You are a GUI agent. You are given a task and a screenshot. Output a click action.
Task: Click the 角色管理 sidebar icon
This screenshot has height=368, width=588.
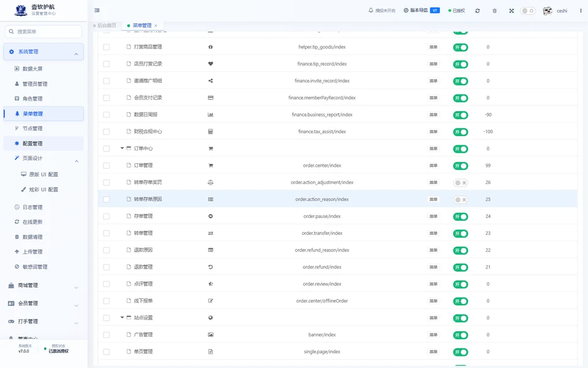[17, 98]
